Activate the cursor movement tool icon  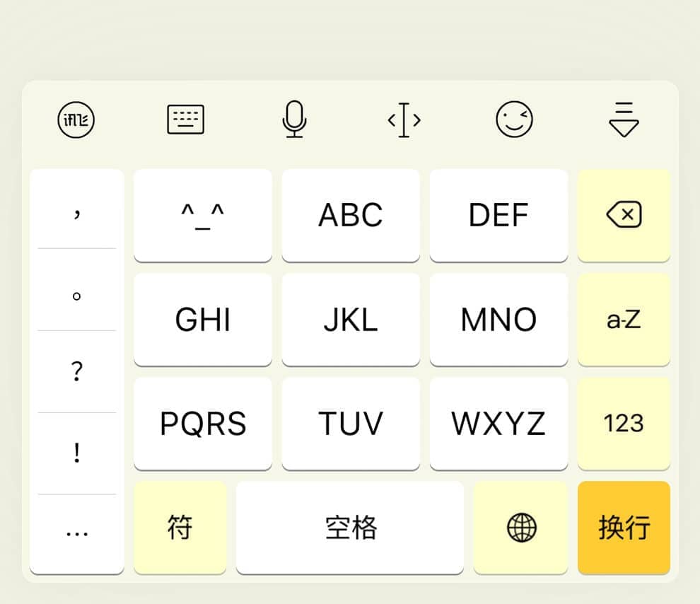click(404, 120)
